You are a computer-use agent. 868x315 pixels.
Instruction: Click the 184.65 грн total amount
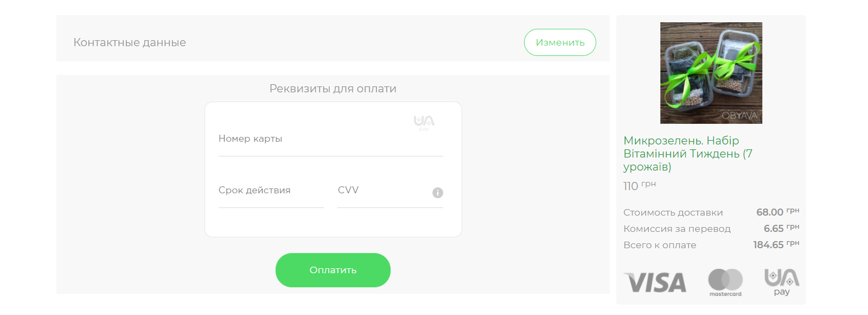click(x=776, y=245)
